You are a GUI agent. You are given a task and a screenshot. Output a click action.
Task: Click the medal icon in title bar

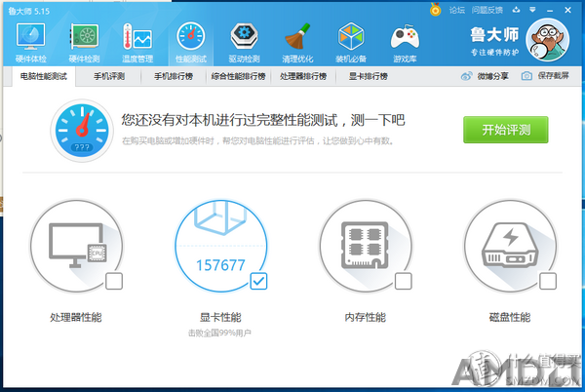click(x=435, y=10)
